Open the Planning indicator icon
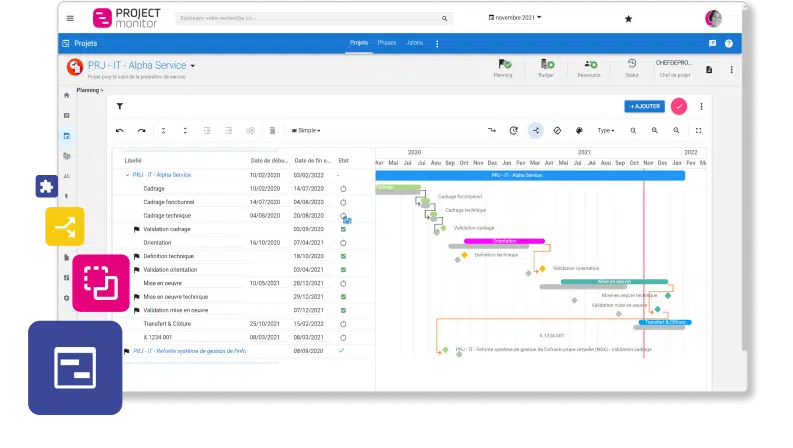Image resolution: width=793 pixels, height=448 pixels. [504, 64]
